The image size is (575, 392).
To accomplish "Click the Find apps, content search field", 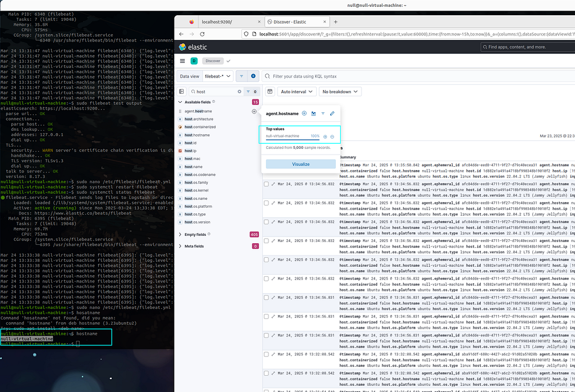I will (x=528, y=47).
